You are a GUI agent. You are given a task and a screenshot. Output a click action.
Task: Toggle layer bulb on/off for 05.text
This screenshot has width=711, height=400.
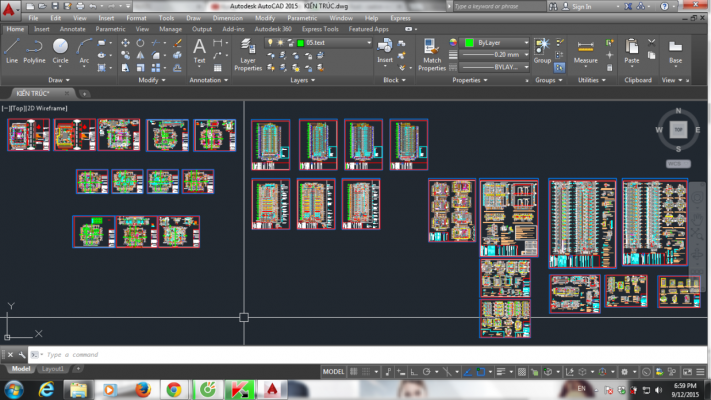[x=271, y=44]
